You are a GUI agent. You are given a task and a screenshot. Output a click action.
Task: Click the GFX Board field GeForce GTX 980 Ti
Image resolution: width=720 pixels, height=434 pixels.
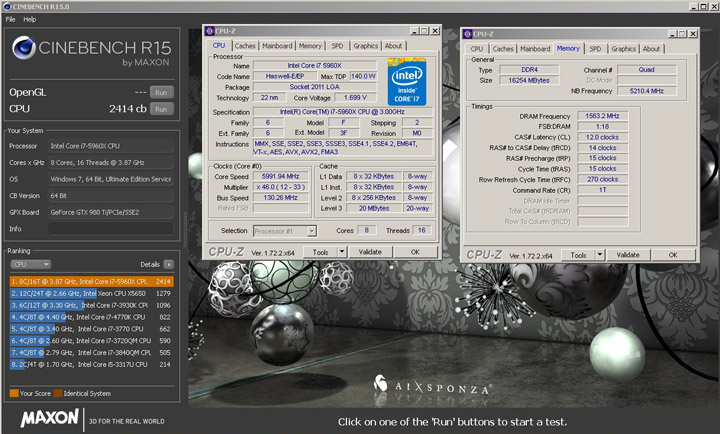point(111,212)
